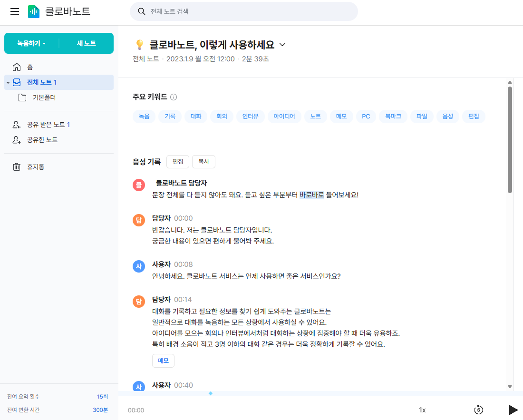This screenshot has width=523, height=420.
Task: Click the blue 사 avatar at 00:40
Action: click(139, 386)
